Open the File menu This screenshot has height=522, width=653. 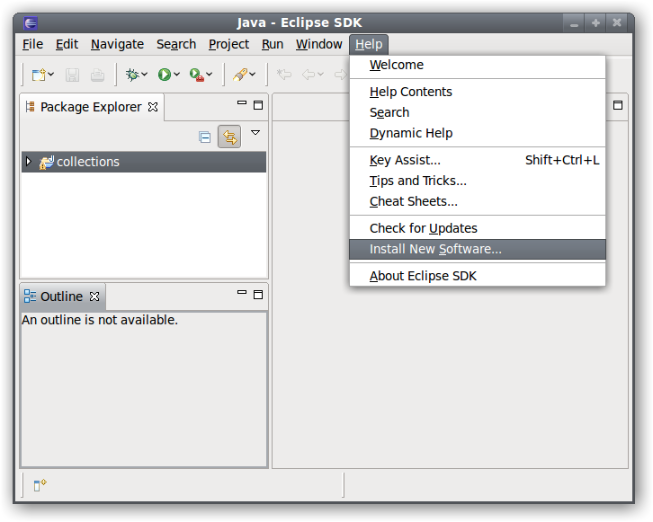(32, 44)
